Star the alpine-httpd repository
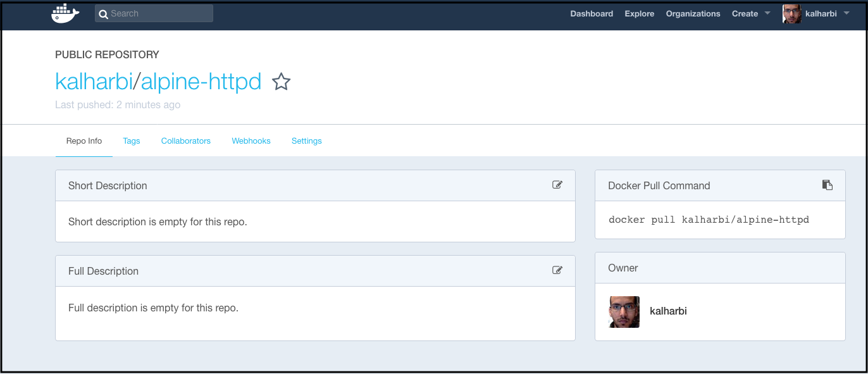 [x=281, y=82]
